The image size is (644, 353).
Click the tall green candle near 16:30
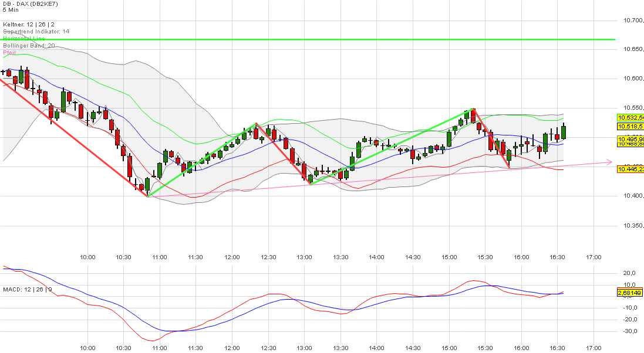(562, 132)
